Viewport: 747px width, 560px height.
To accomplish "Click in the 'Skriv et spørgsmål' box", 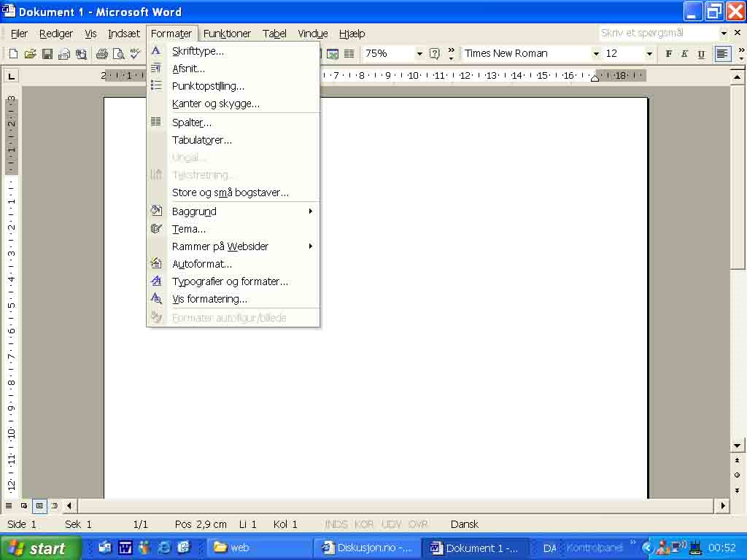I will [x=659, y=34].
